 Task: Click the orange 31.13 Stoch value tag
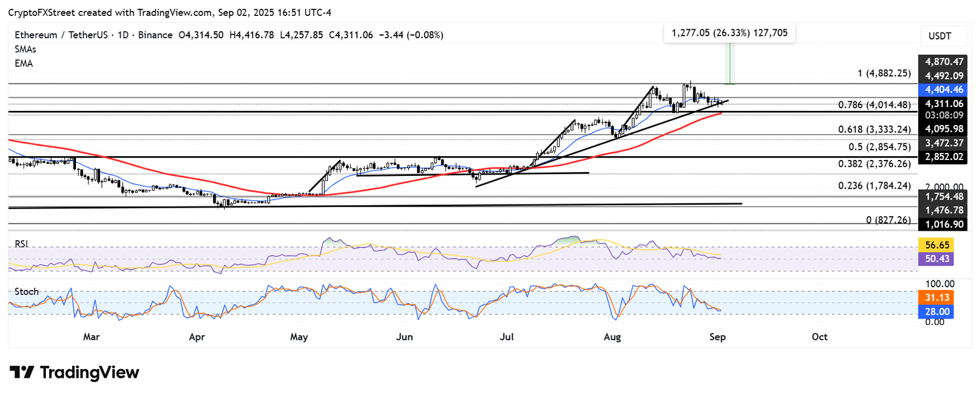(942, 297)
